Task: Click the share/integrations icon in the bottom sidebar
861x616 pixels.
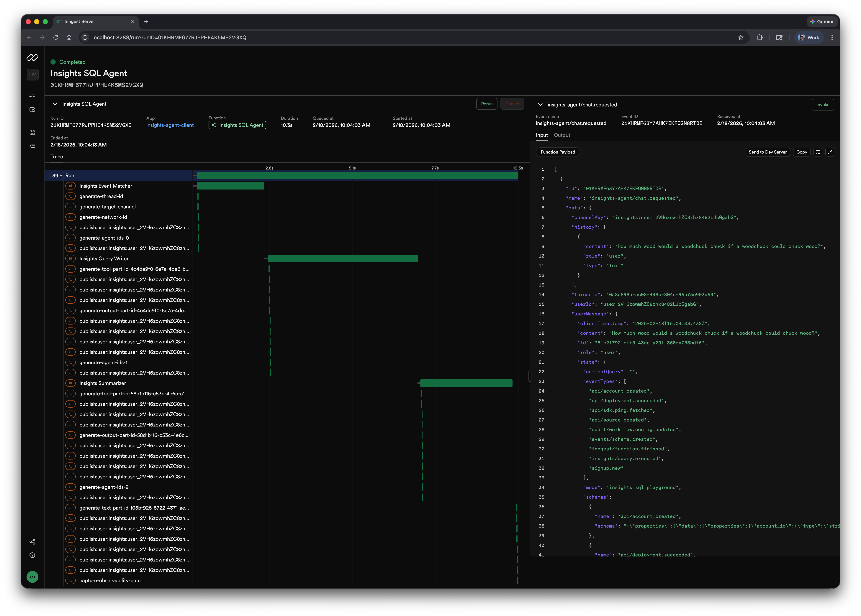Action: point(32,542)
